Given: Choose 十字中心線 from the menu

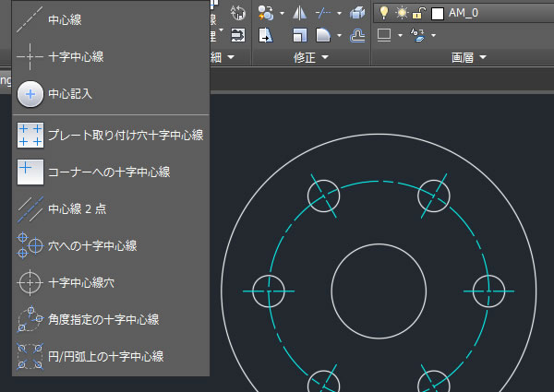Looking at the screenshot, I should tap(111, 57).
